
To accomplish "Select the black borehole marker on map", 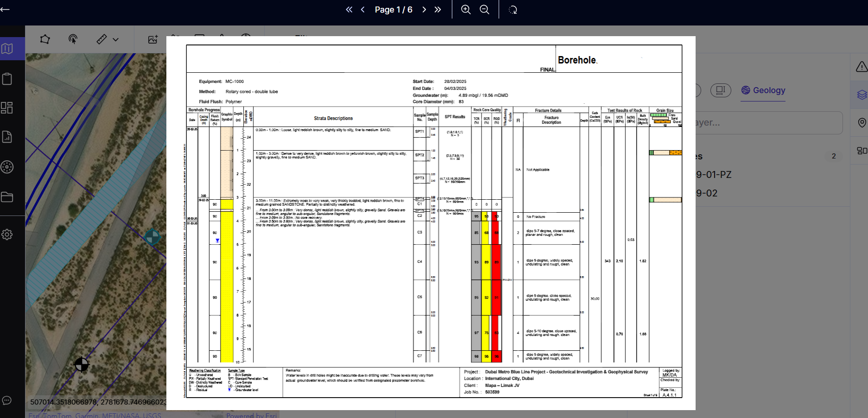I will [82, 365].
